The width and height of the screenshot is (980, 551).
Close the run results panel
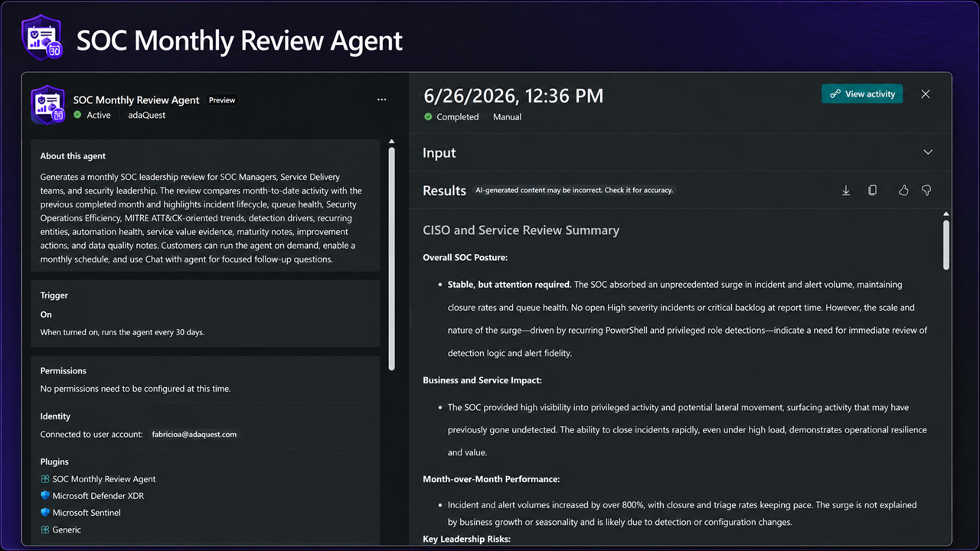pyautogui.click(x=926, y=94)
